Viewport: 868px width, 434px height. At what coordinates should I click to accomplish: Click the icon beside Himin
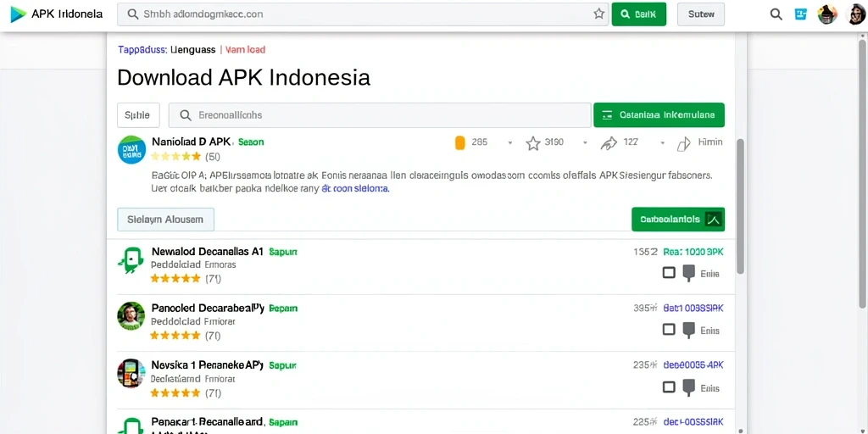coord(684,144)
